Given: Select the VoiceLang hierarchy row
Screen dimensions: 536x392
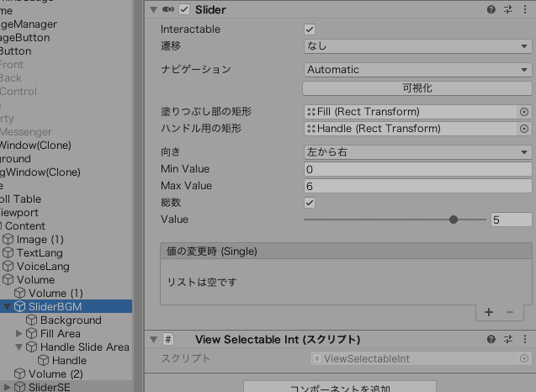Looking at the screenshot, I should pos(66,266).
